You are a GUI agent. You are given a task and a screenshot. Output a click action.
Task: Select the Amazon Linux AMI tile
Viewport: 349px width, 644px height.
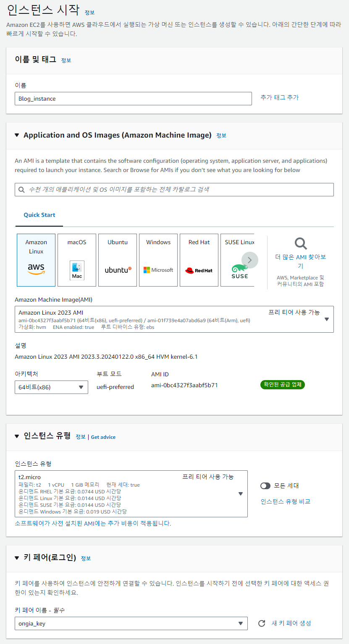click(x=36, y=260)
